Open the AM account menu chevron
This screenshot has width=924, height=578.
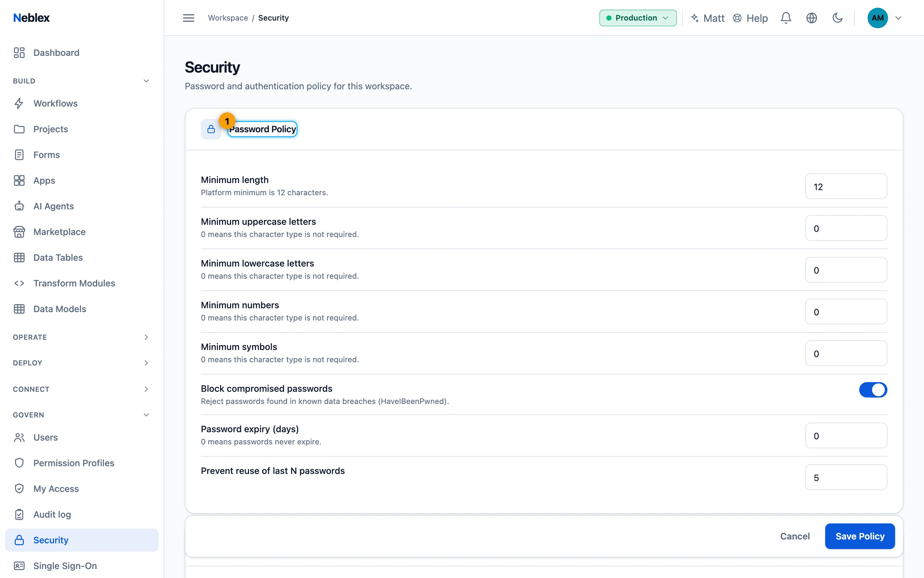click(898, 18)
